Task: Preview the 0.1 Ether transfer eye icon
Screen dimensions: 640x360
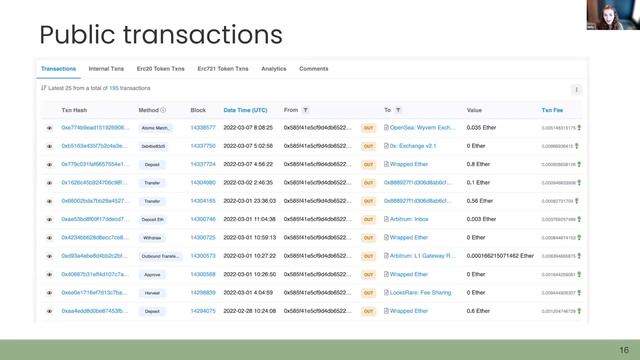Action: click(x=49, y=183)
